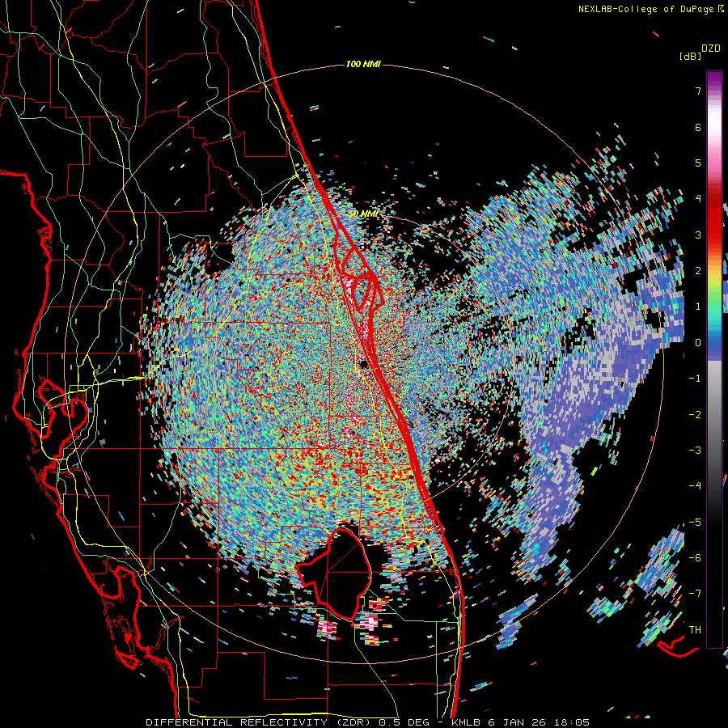Click the TH label on color scale
728x728 pixels.
(x=695, y=630)
